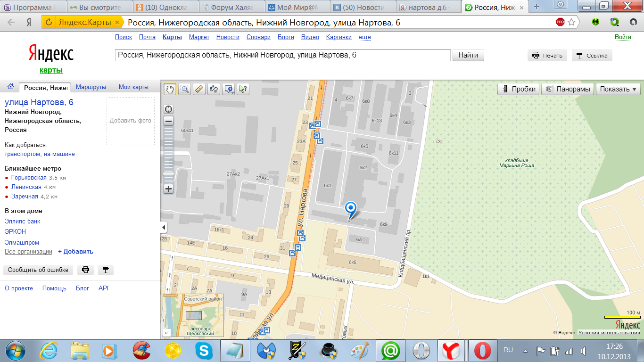Viewport: 644px width, 362px height.
Task: Select the hand pan tool
Action: 170,89
